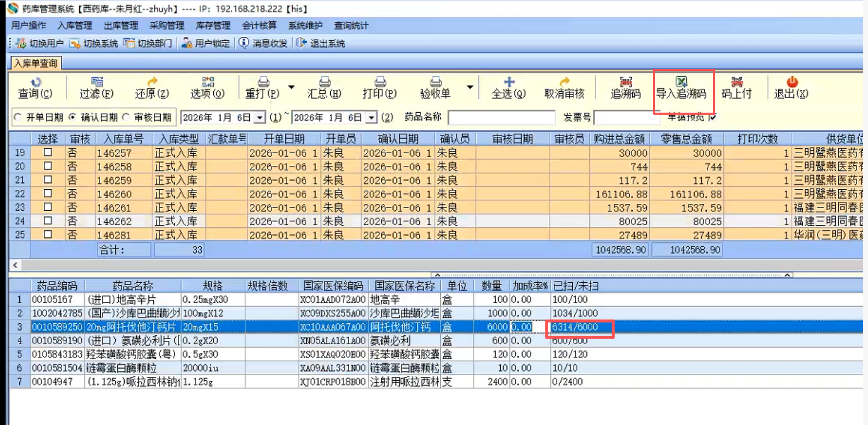Open the 查询统计 menu
Screen dimensions: 868x425
351,26
